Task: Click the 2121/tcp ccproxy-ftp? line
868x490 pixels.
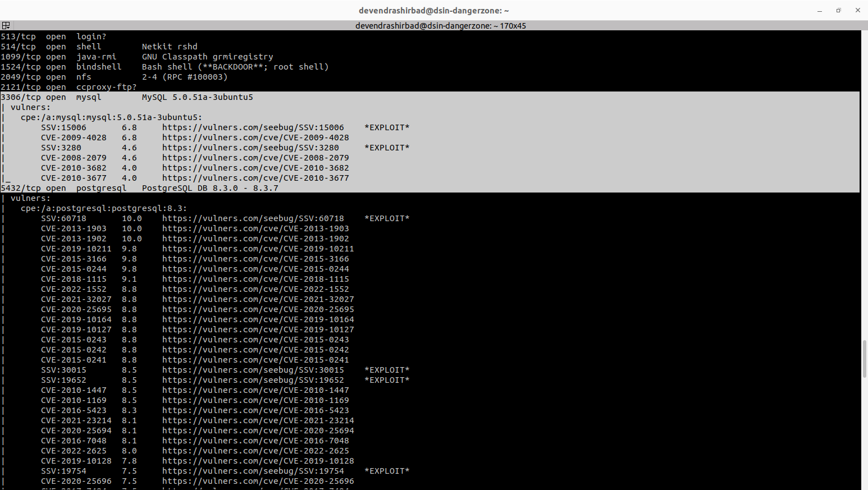Action: 68,87
